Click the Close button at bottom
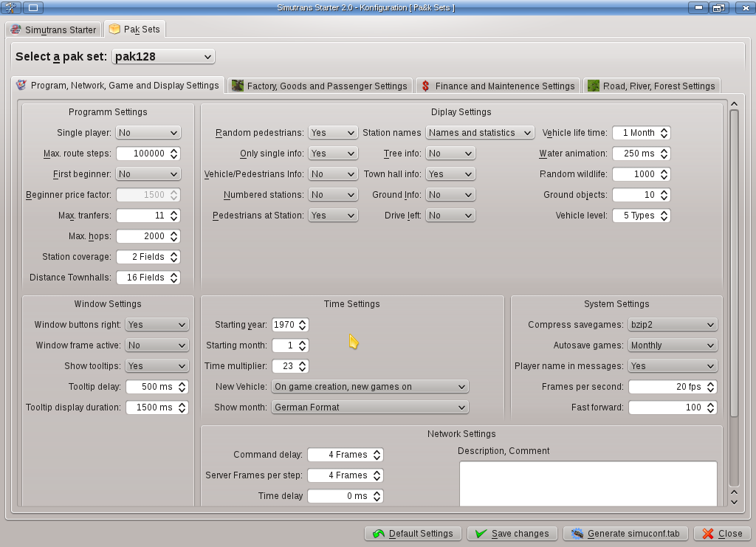Viewport: 756px width, 547px height. (722, 534)
